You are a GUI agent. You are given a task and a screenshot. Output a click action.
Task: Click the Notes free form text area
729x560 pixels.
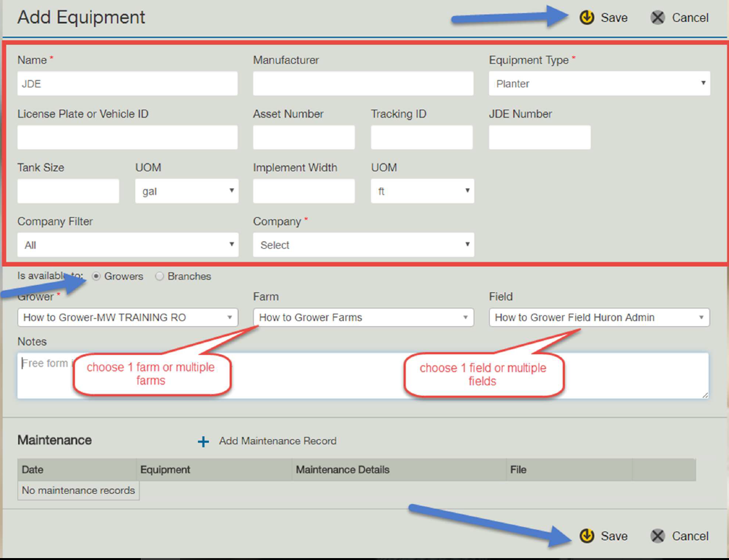[363, 375]
